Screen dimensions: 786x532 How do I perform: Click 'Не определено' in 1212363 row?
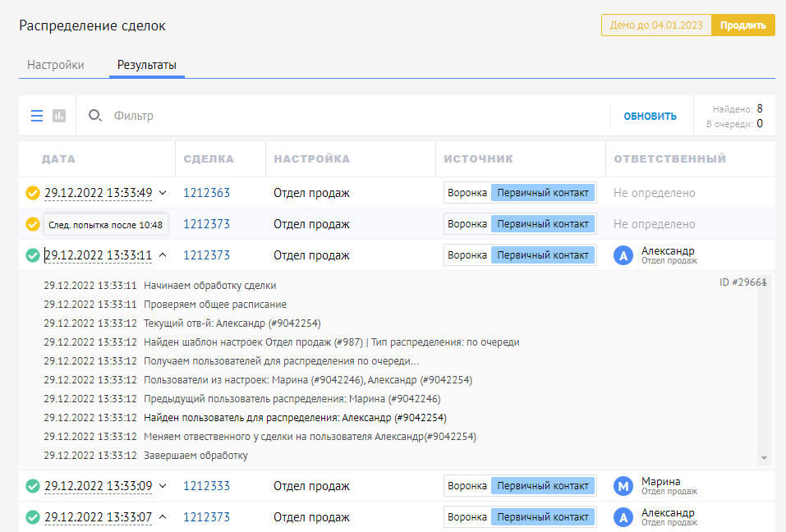pos(654,193)
